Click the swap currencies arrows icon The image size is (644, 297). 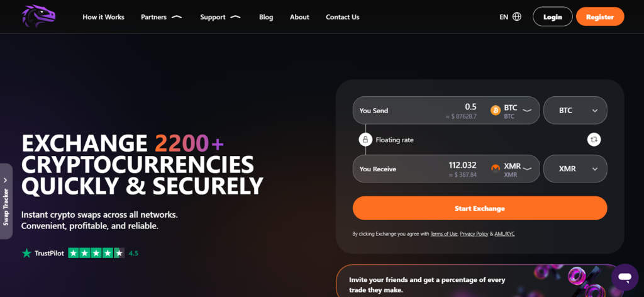pos(594,140)
